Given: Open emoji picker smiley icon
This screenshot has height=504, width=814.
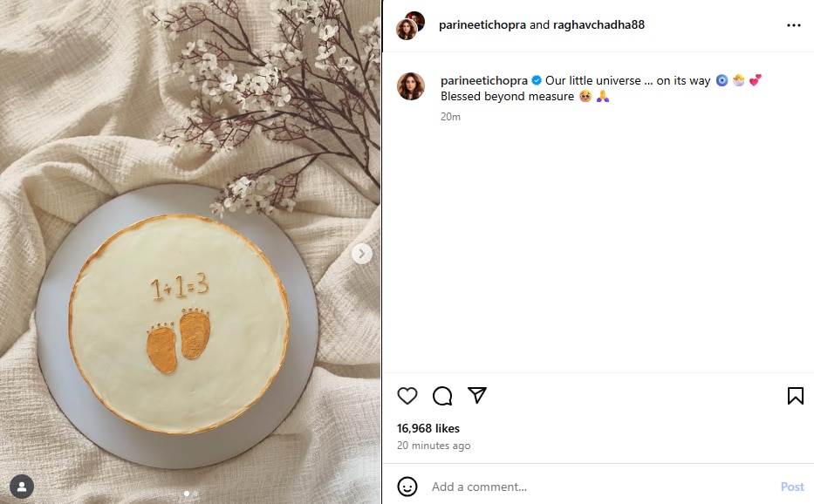Looking at the screenshot, I should (x=407, y=487).
